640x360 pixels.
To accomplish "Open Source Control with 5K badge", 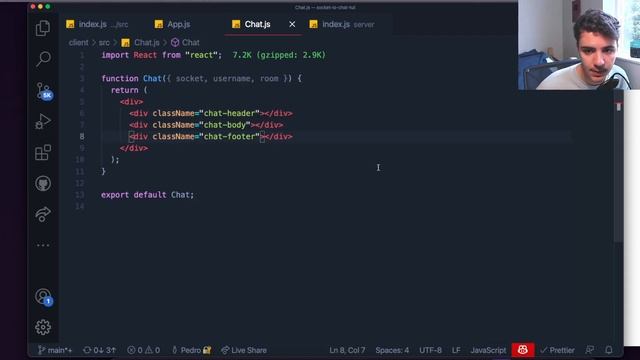I will pyautogui.click(x=44, y=91).
